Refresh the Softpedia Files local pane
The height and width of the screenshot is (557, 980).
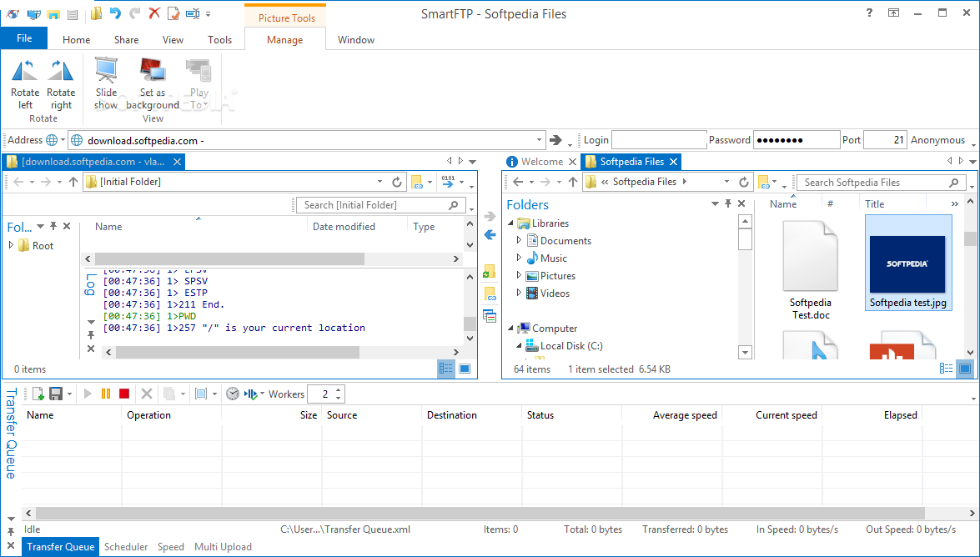(x=744, y=182)
